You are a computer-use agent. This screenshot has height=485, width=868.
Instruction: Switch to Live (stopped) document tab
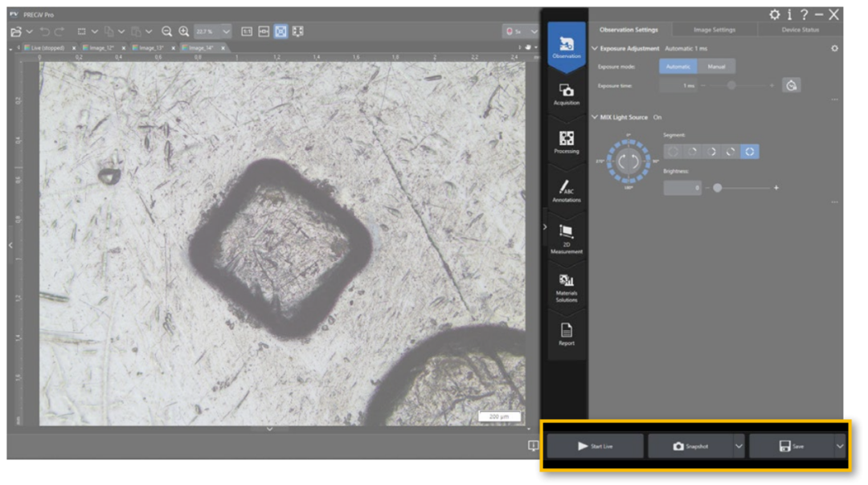pyautogui.click(x=48, y=48)
